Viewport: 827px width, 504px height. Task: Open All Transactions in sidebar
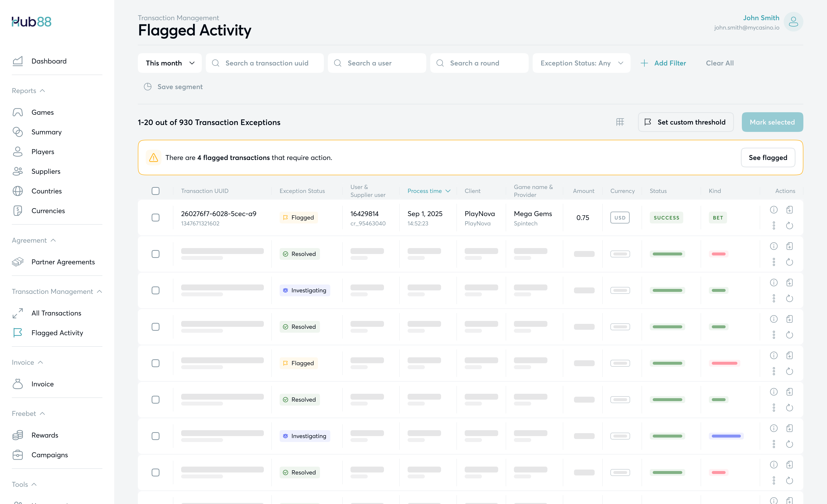(56, 313)
